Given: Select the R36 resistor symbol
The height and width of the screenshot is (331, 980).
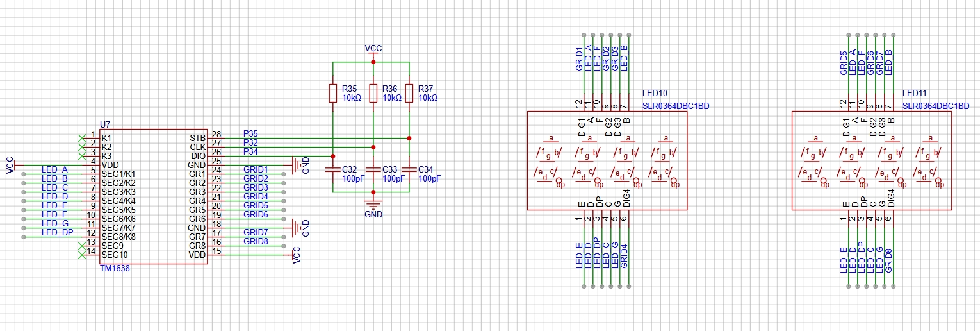Looking at the screenshot, I should click(373, 93).
